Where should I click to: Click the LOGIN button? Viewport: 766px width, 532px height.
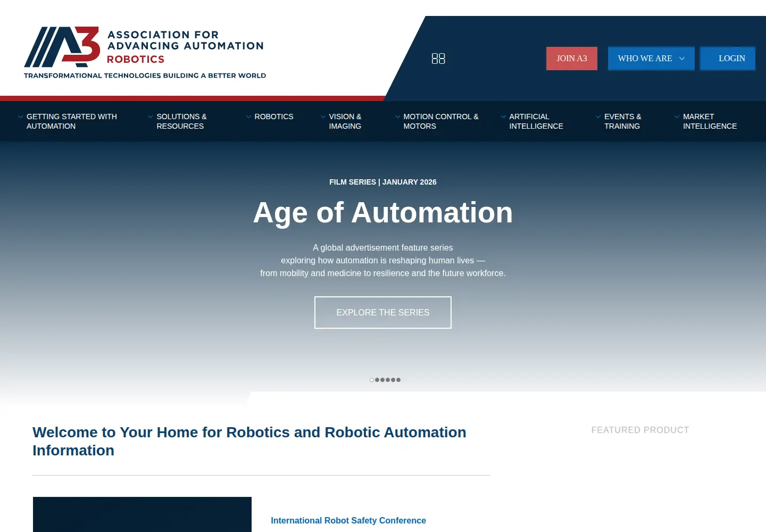pos(728,59)
